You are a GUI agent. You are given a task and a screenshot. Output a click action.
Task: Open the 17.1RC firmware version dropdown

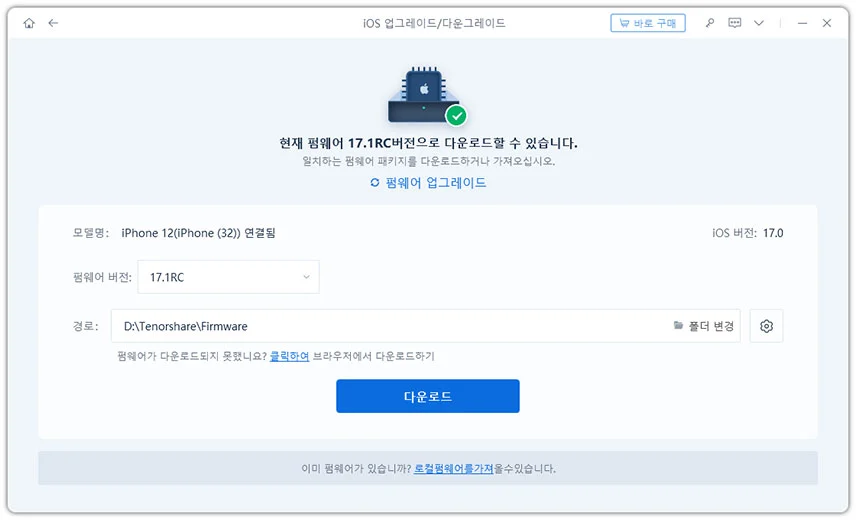coord(228,277)
